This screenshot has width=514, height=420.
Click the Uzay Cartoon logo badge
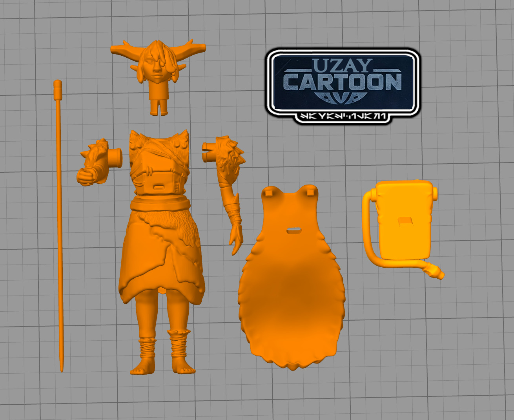tap(343, 86)
